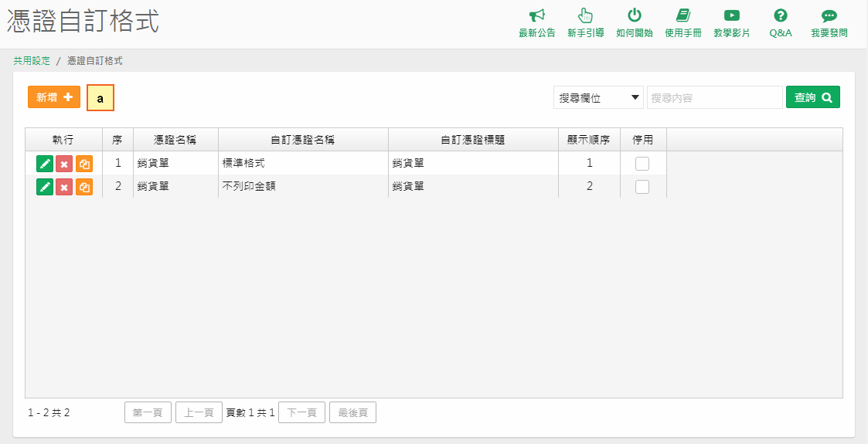Open 使用手冊 manual book icon

tap(683, 15)
